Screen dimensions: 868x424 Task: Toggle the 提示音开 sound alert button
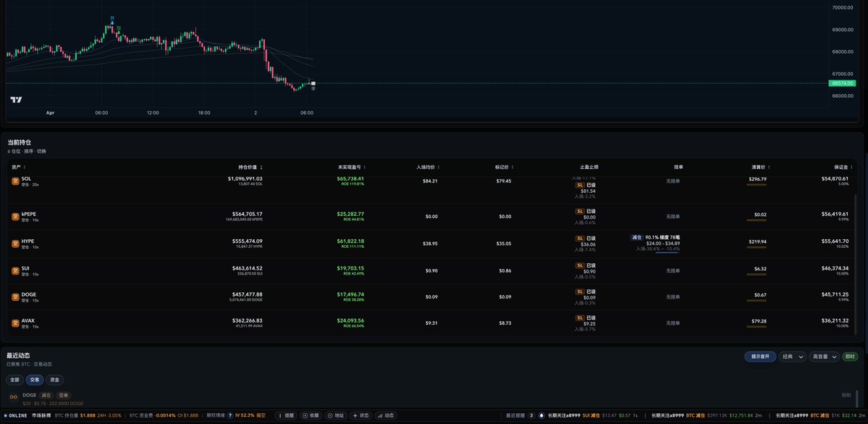760,357
